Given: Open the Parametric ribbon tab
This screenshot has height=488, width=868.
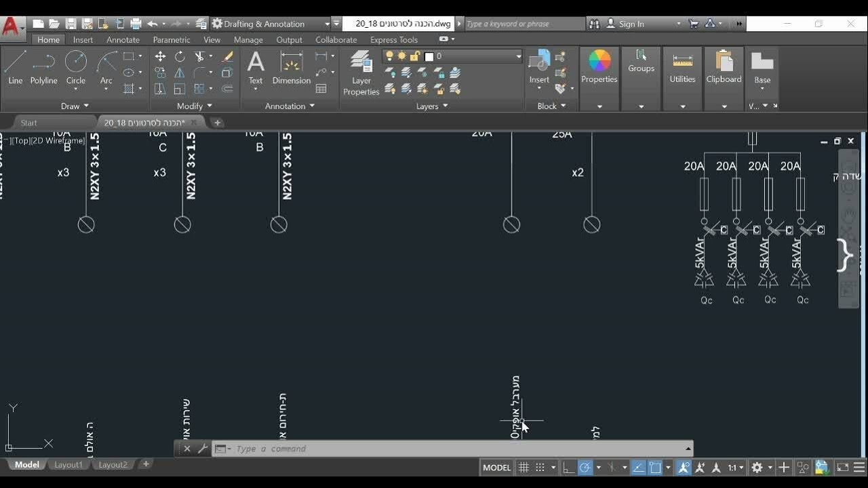Looking at the screenshot, I should (x=172, y=40).
